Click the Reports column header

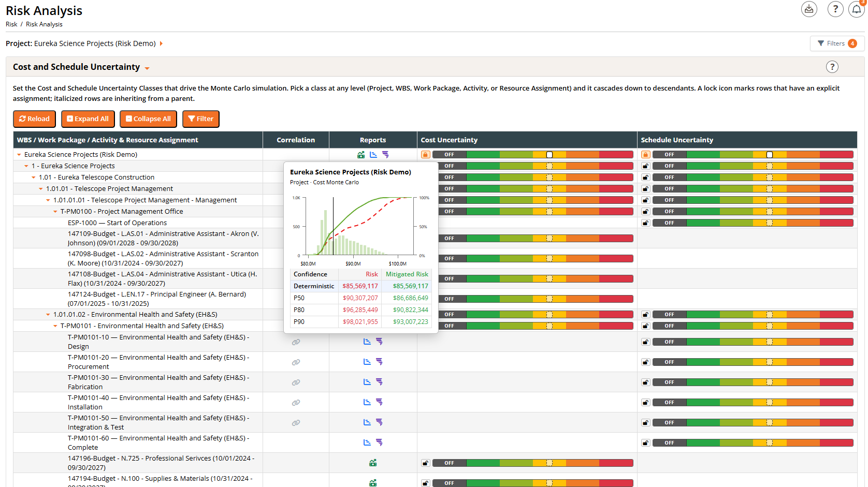point(373,140)
